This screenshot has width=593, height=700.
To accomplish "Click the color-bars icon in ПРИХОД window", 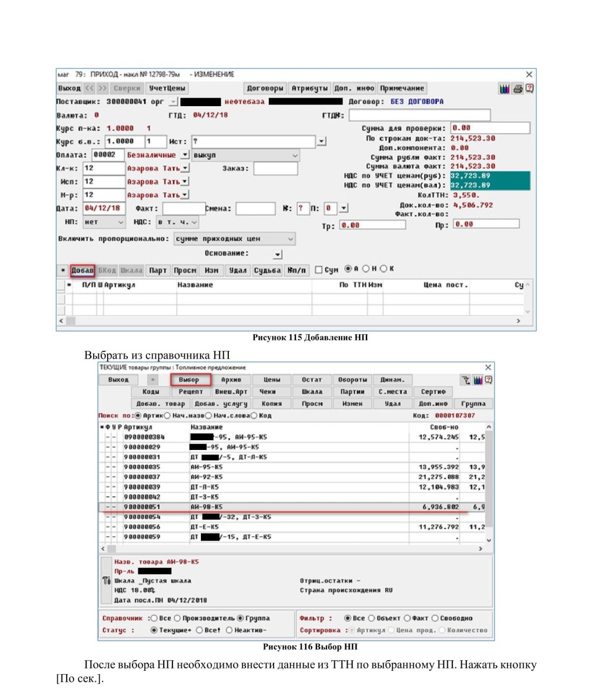I will tap(504, 89).
